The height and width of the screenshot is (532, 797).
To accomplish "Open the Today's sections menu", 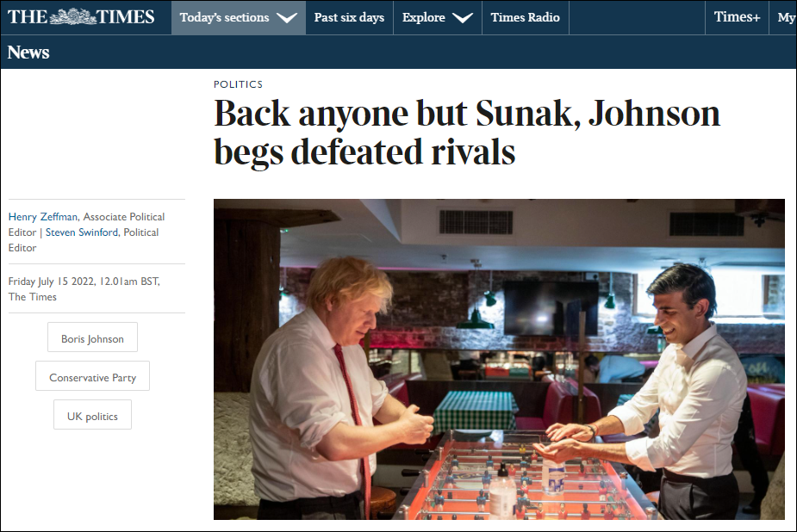I will pyautogui.click(x=239, y=18).
